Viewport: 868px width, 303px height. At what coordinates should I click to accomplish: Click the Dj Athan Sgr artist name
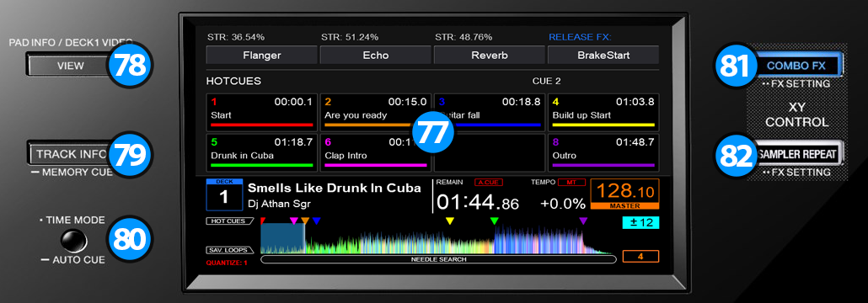279,203
